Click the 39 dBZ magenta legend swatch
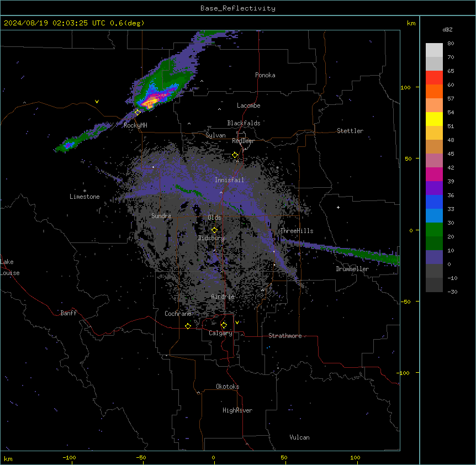Viewport: 476px width, 465px height. pos(434,174)
